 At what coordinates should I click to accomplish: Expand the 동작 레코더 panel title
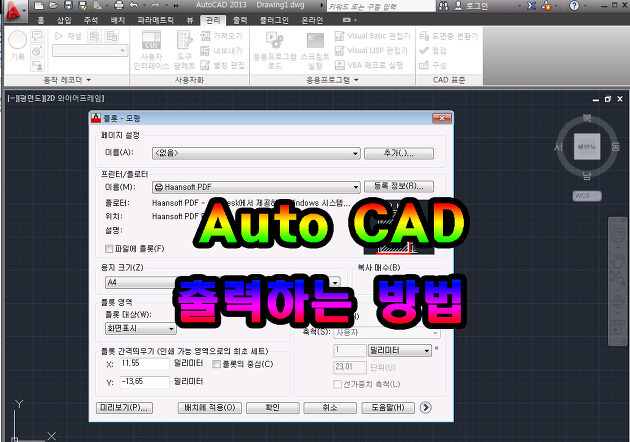(67, 80)
